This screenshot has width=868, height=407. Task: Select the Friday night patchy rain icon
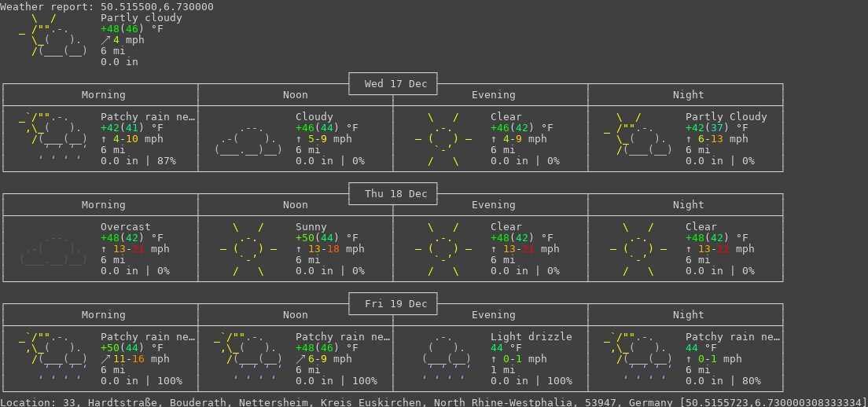click(638, 355)
